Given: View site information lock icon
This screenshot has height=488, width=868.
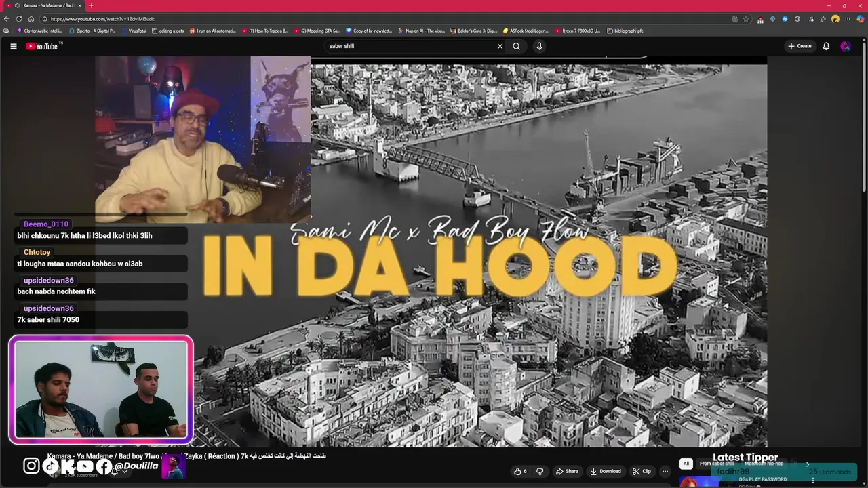Looking at the screenshot, I should 45,19.
